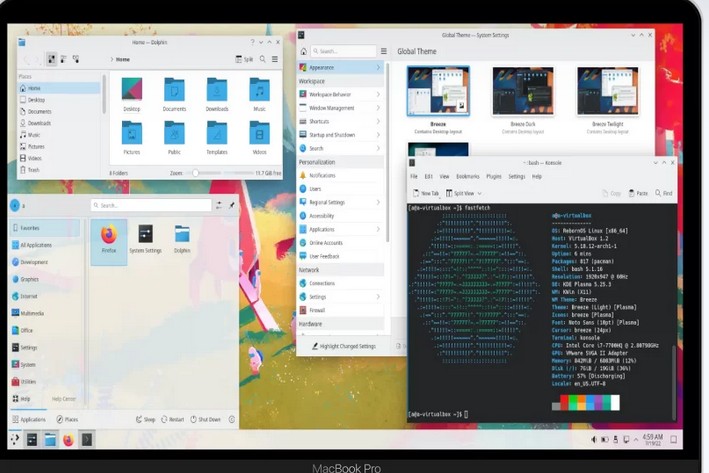This screenshot has width=709, height=473.
Task: Open the Bookmarks menu in Konsole
Action: click(465, 176)
